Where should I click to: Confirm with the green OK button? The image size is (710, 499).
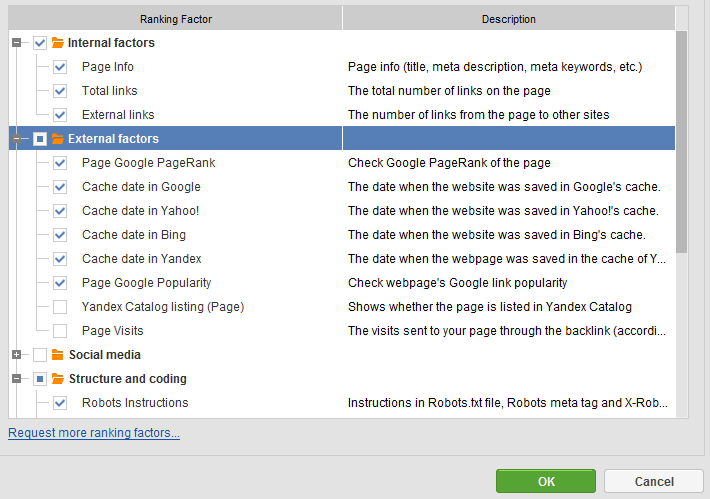pyautogui.click(x=546, y=481)
